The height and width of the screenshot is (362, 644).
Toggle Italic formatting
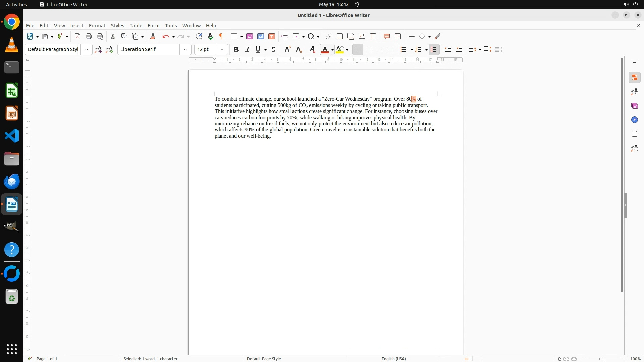coord(247,49)
